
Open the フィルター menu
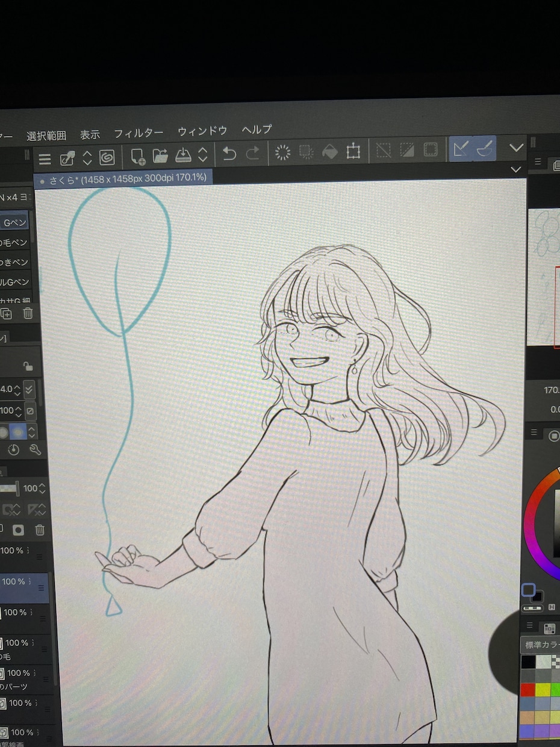pyautogui.click(x=138, y=133)
